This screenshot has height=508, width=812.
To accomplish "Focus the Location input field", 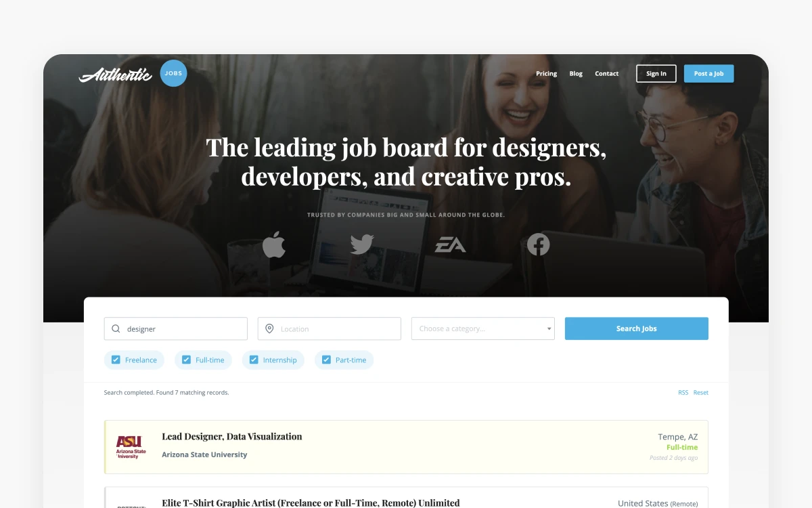I will coord(330,329).
